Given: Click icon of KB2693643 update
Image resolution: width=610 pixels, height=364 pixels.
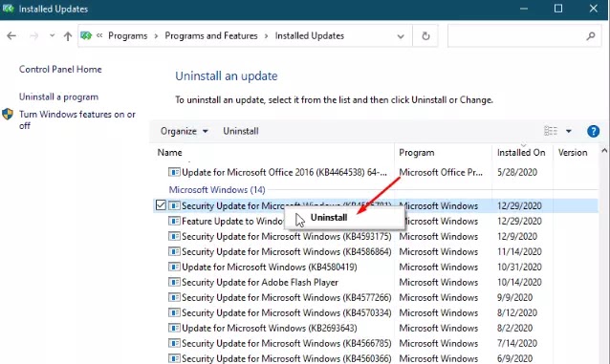Looking at the screenshot, I should tap(174, 328).
